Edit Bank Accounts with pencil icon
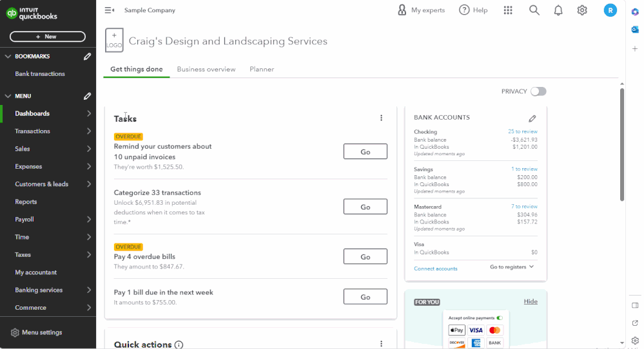The height and width of the screenshot is (349, 644). click(x=532, y=118)
